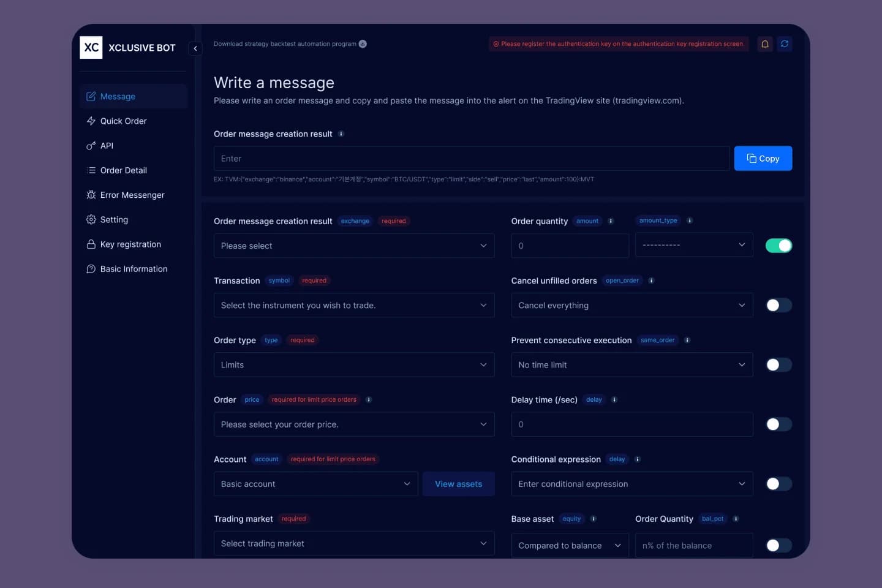Click the n% of the balance input field
The height and width of the screenshot is (588, 882).
tap(693, 545)
